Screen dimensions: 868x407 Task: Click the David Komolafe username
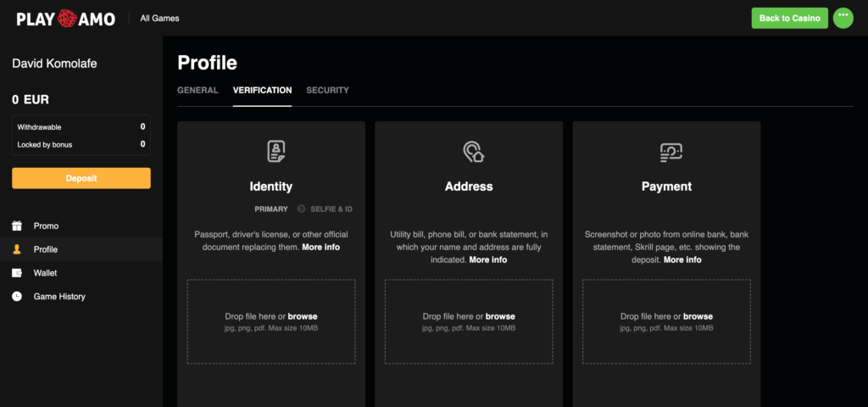[x=55, y=64]
